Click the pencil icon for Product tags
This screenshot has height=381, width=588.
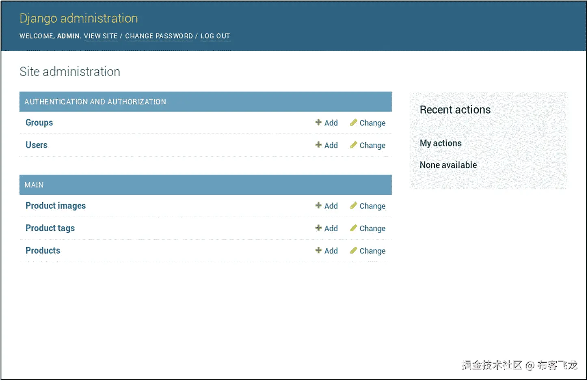click(x=353, y=228)
